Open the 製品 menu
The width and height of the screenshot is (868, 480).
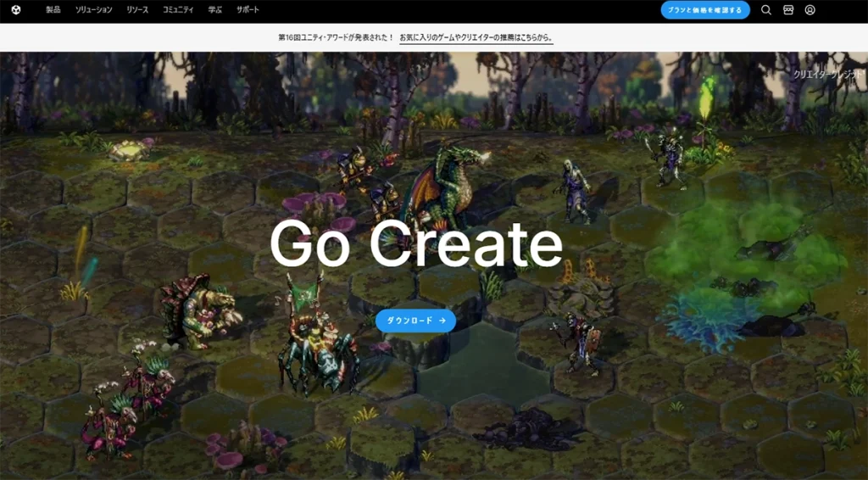[x=53, y=10]
